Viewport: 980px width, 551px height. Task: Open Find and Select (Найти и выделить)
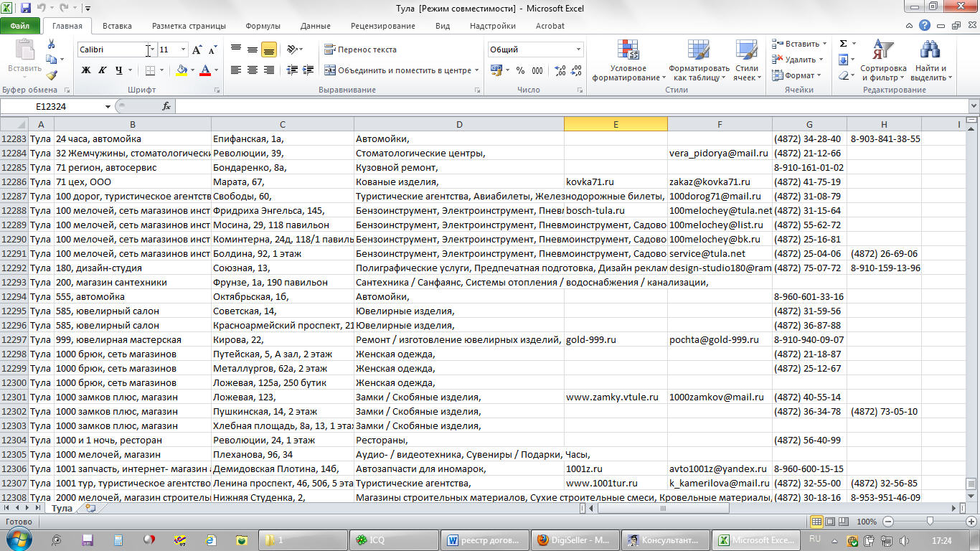point(931,60)
